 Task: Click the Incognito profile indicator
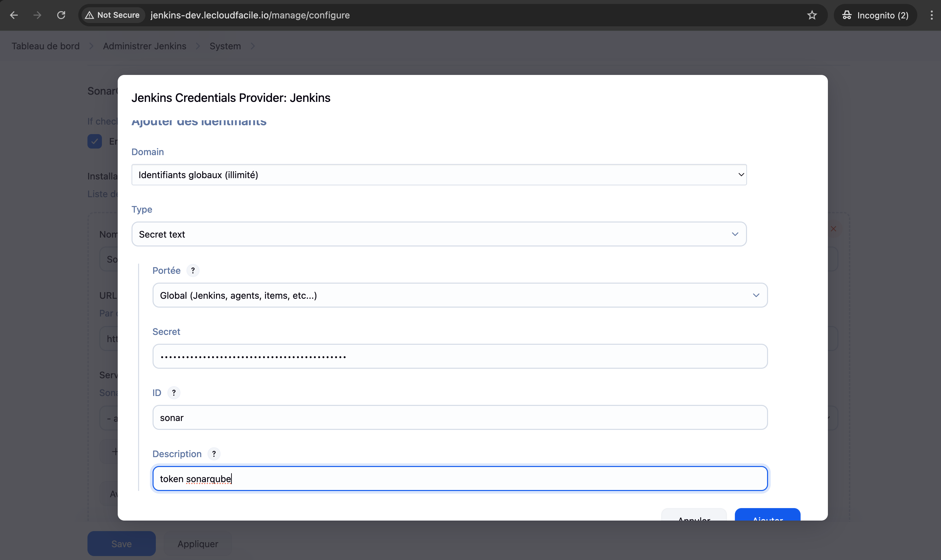875,15
